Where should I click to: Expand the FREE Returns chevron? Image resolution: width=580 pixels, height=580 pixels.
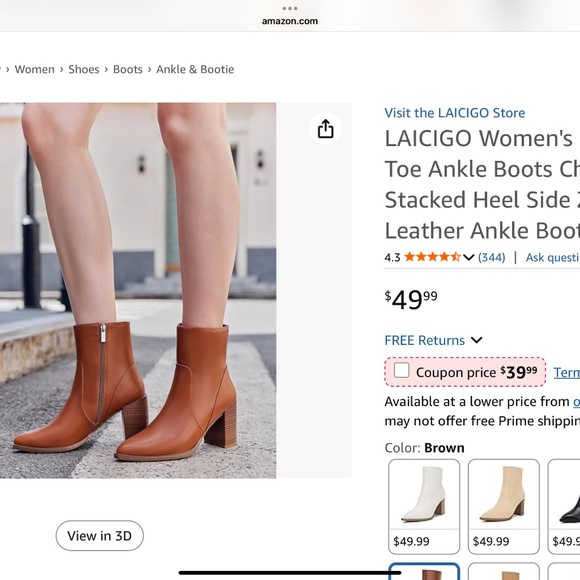(477, 340)
